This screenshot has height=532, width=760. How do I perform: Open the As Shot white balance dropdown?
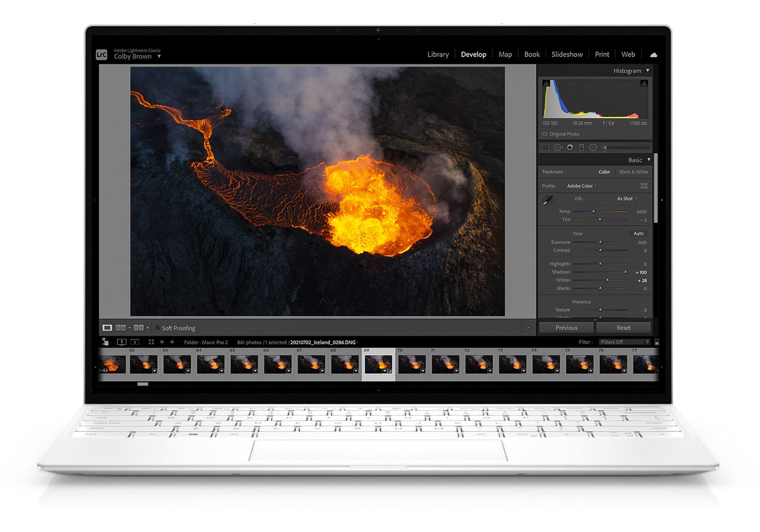point(627,199)
